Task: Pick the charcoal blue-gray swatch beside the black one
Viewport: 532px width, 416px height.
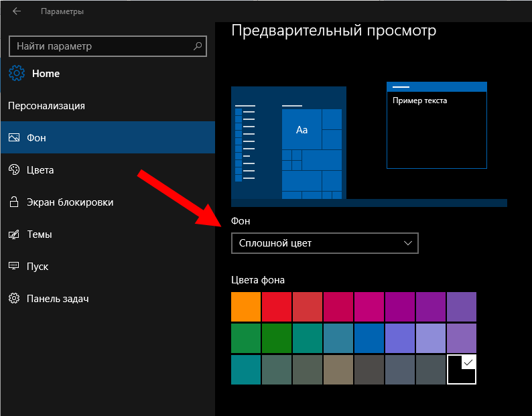Action: click(431, 370)
